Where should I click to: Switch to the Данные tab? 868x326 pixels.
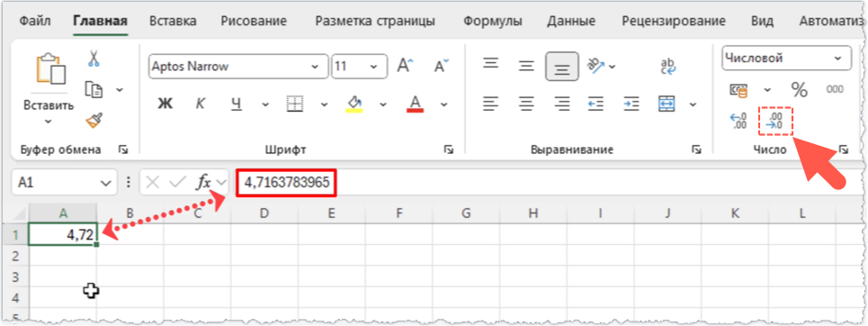(x=571, y=22)
